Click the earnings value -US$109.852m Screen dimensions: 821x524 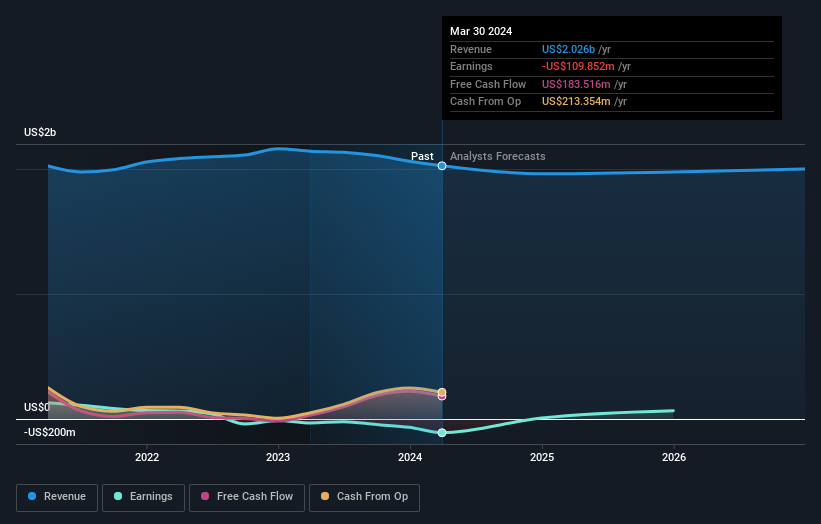[578, 66]
